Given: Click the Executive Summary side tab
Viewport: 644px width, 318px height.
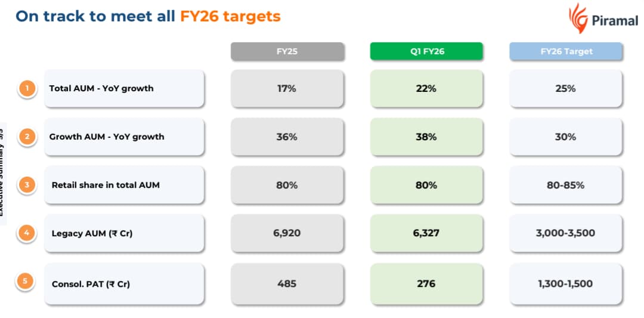Looking at the screenshot, I should click(3, 173).
